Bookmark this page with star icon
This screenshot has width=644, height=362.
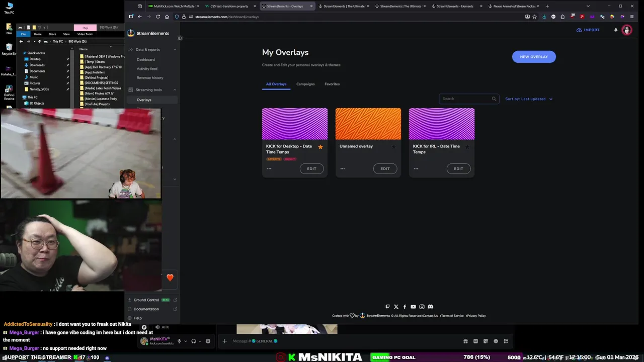click(x=534, y=17)
